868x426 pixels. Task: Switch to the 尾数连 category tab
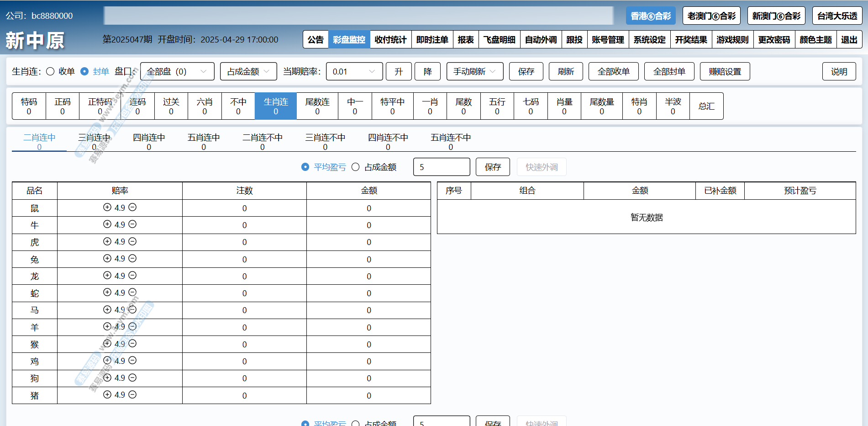[317, 106]
